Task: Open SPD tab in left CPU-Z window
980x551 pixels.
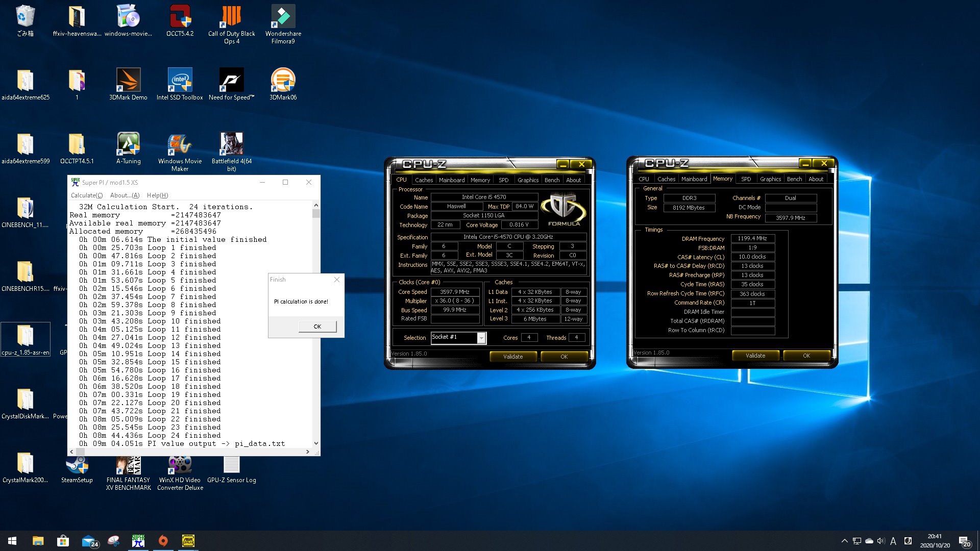Action: click(503, 180)
